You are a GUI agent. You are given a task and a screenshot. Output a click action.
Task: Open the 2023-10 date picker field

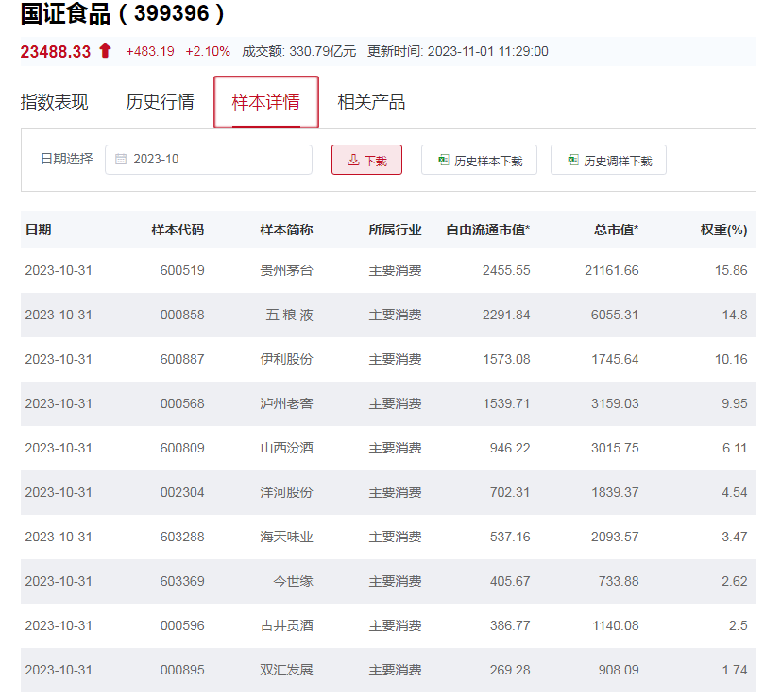(209, 160)
